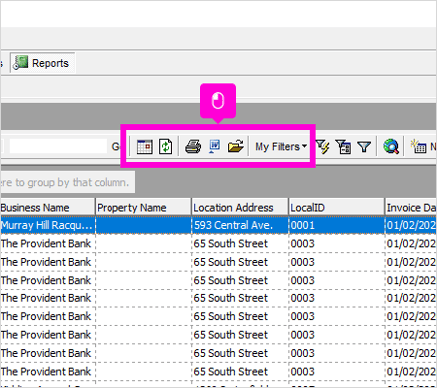Click the open folder icon
Image resolution: width=437 pixels, height=388 pixels.
click(x=235, y=147)
